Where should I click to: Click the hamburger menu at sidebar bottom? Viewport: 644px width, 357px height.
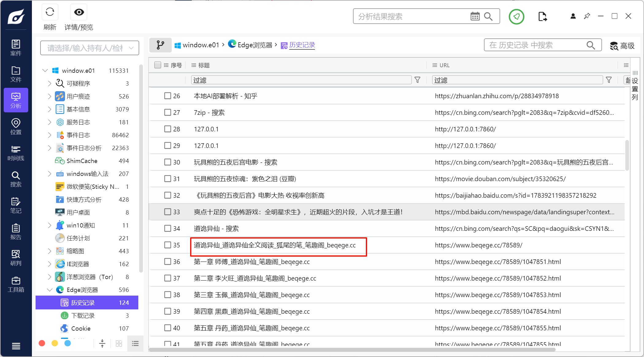pyautogui.click(x=16, y=346)
